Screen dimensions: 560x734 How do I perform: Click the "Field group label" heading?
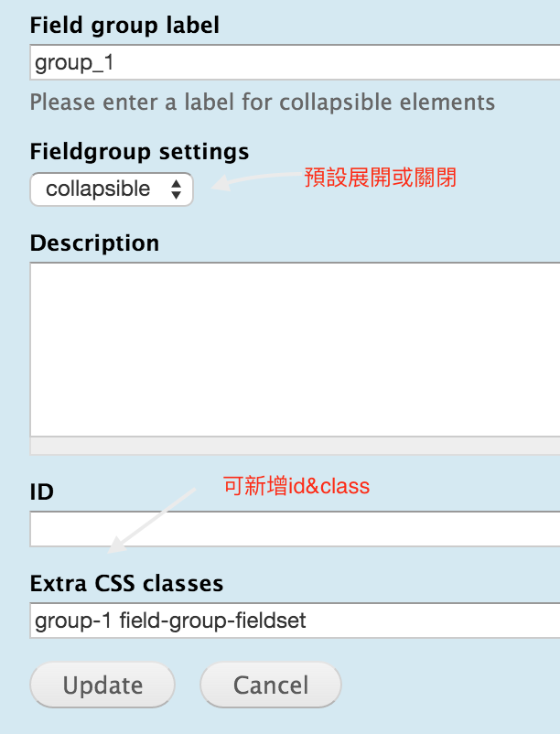124,26
